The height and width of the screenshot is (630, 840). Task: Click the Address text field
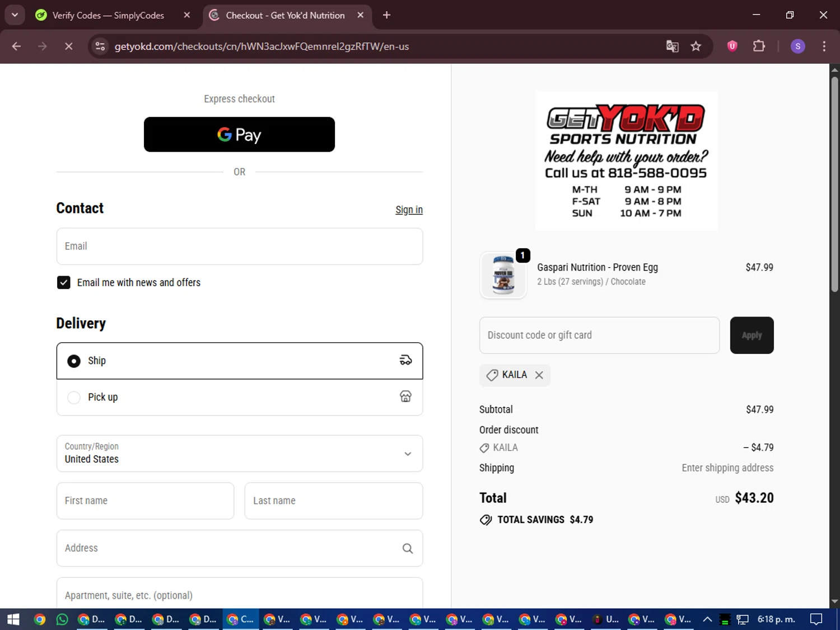point(239,548)
